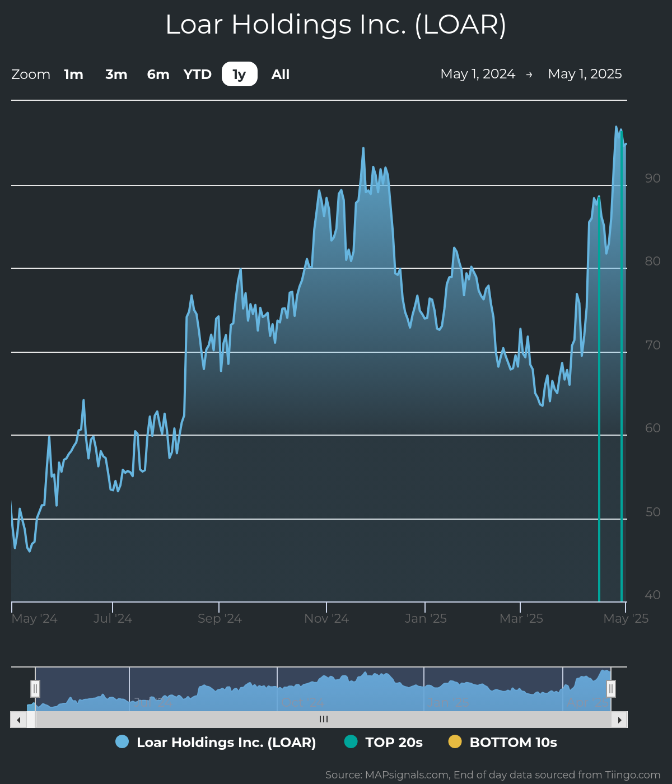Edit the May 1, 2025 end date
The image size is (672, 784).
pyautogui.click(x=585, y=74)
